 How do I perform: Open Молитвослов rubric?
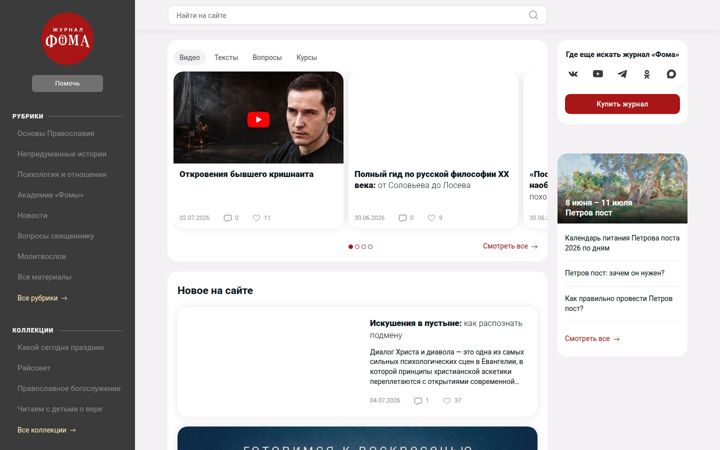(x=41, y=256)
